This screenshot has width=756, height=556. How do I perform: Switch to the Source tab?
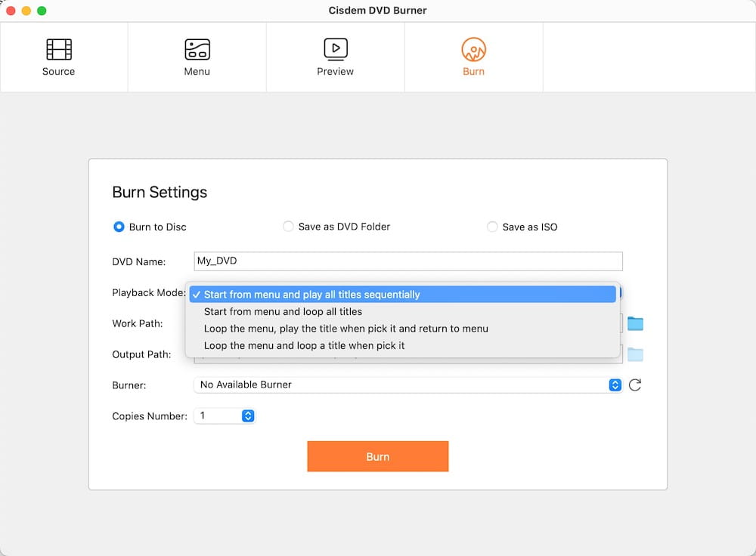click(x=58, y=57)
